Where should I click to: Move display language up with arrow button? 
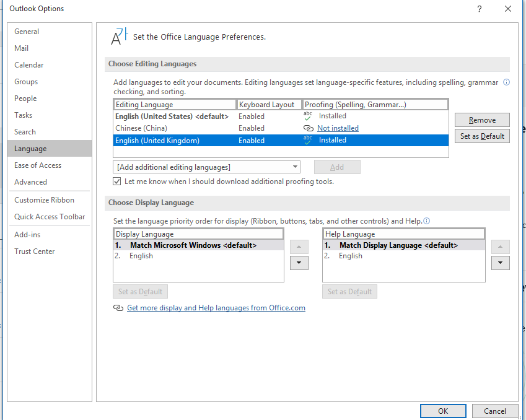pyautogui.click(x=299, y=247)
